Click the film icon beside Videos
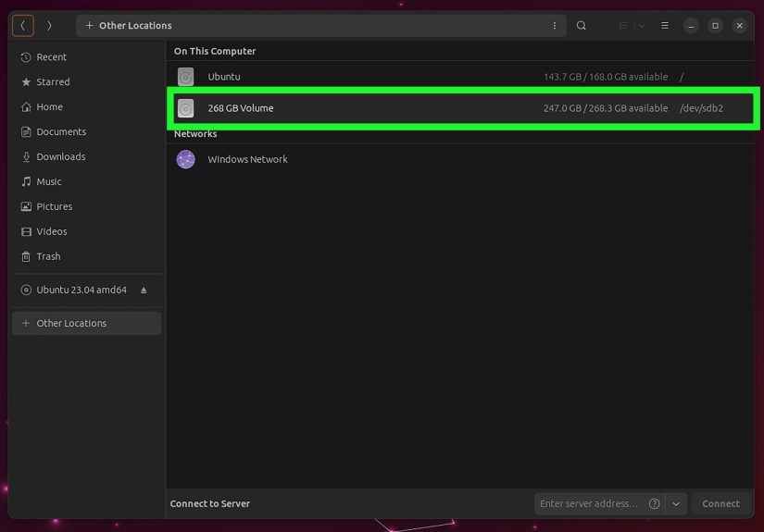Screen dimensions: 764x532 pos(26,231)
